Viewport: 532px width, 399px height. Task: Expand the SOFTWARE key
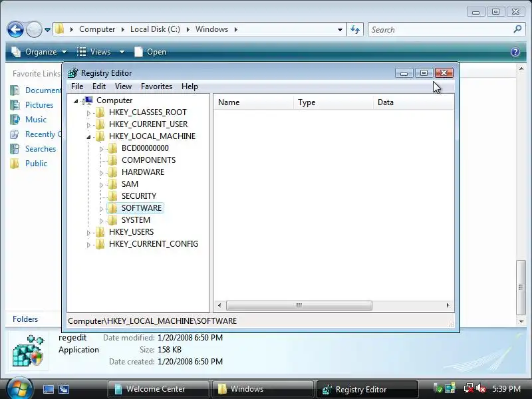tap(101, 209)
